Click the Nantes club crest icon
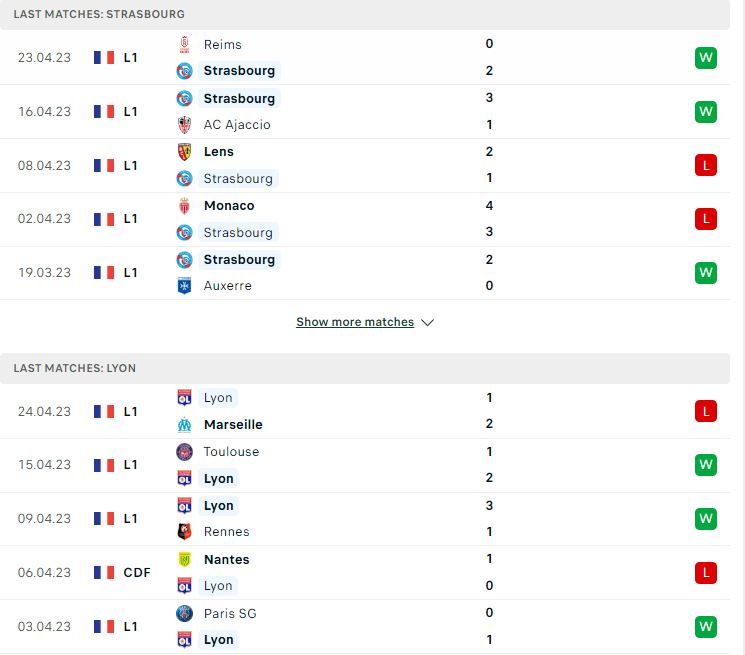 point(184,560)
